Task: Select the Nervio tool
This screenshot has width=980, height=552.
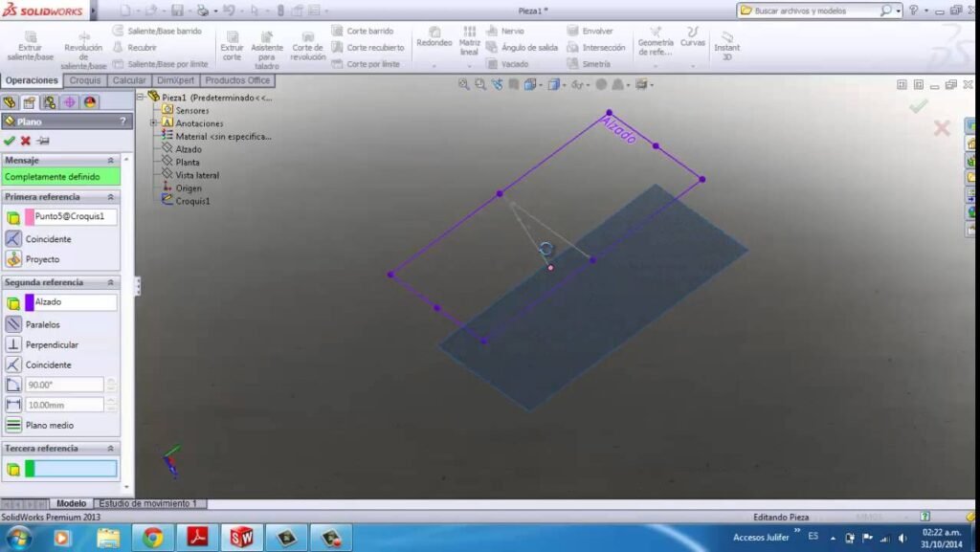Action: [505, 31]
